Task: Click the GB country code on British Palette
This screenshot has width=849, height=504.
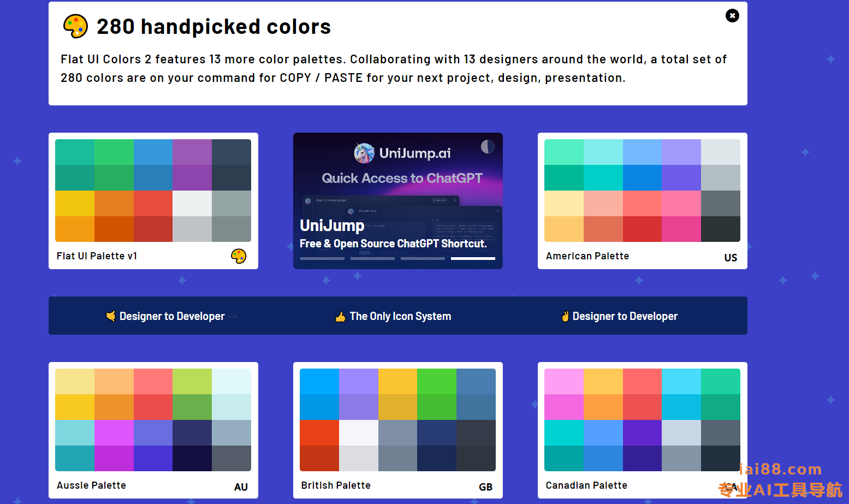Action: 485,487
